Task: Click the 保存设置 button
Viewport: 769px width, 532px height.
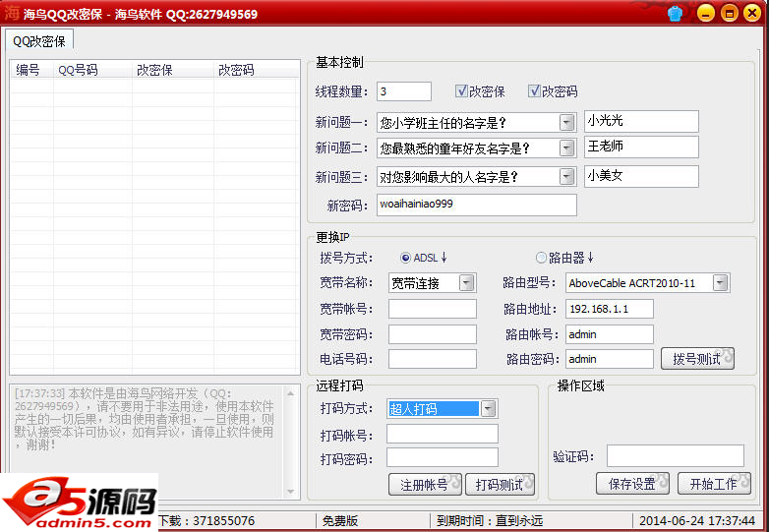Action: coord(632,484)
